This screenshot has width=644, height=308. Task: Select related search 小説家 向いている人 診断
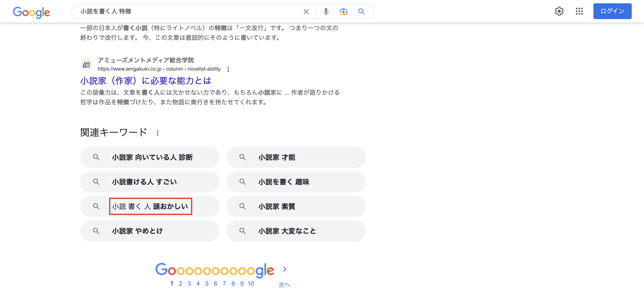click(x=150, y=157)
